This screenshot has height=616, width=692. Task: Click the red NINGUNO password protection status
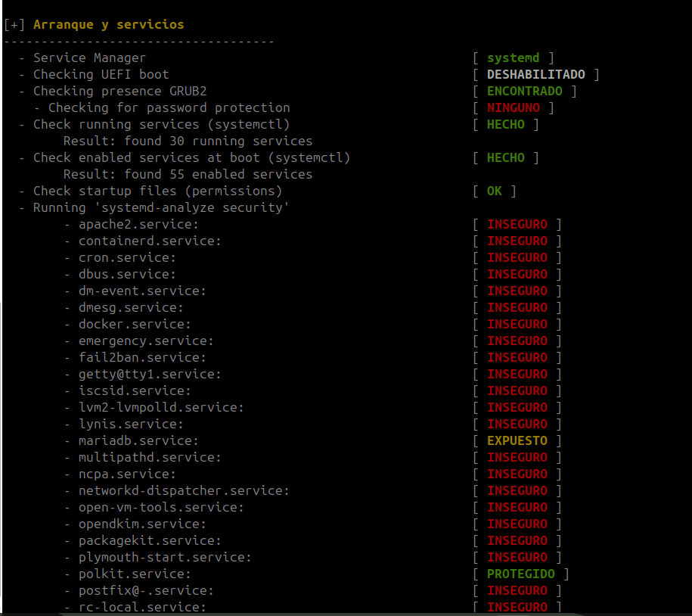pyautogui.click(x=513, y=107)
